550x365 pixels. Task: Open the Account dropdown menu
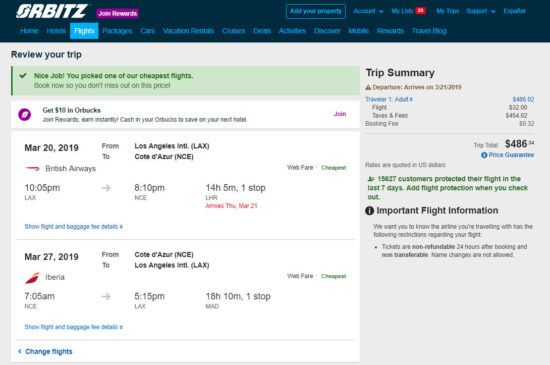point(368,11)
